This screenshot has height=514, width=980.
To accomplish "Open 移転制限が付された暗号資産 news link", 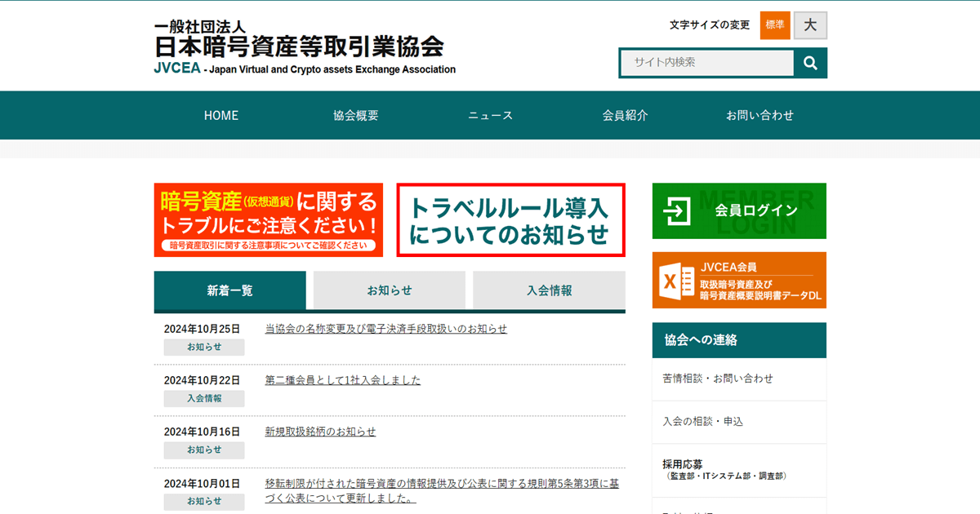I will 442,490.
